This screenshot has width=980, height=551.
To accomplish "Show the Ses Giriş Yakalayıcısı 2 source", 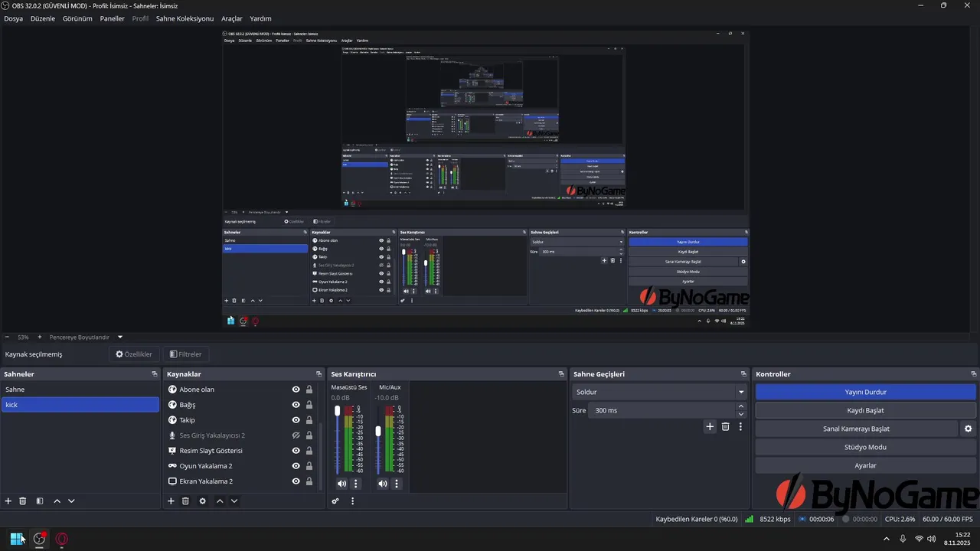I will [x=296, y=435].
